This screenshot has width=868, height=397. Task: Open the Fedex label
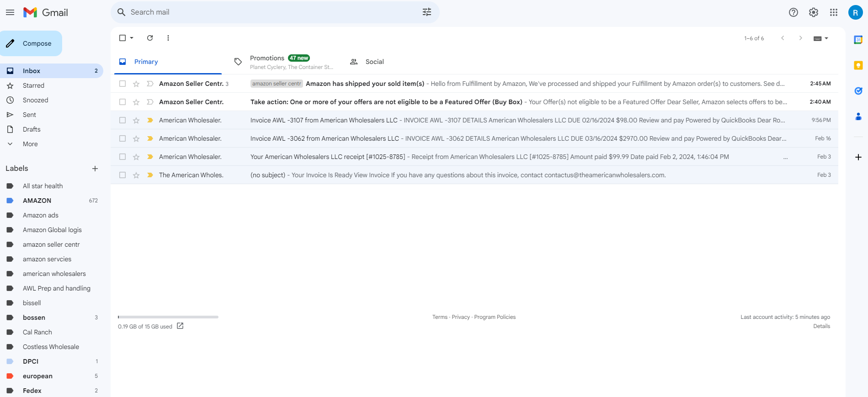tap(52, 391)
